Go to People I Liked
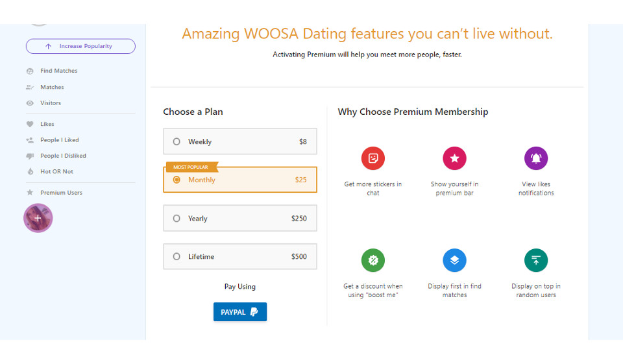The image size is (623, 364). point(59,140)
